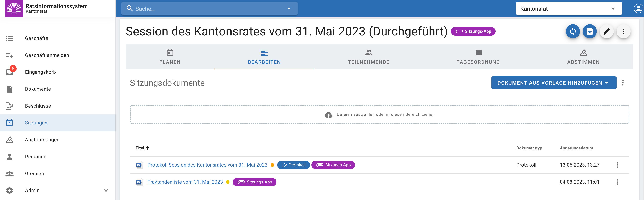Expand the search options dropdown arrow
Screen dimensions: 644x200
coord(289,9)
